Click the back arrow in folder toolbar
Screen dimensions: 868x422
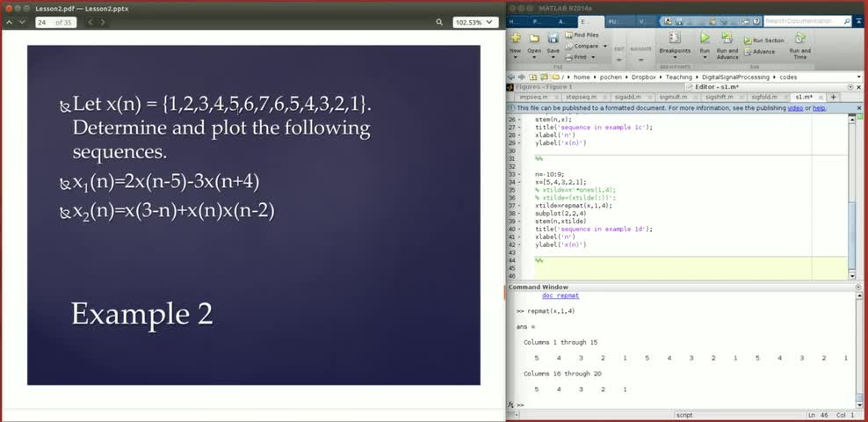(x=511, y=77)
